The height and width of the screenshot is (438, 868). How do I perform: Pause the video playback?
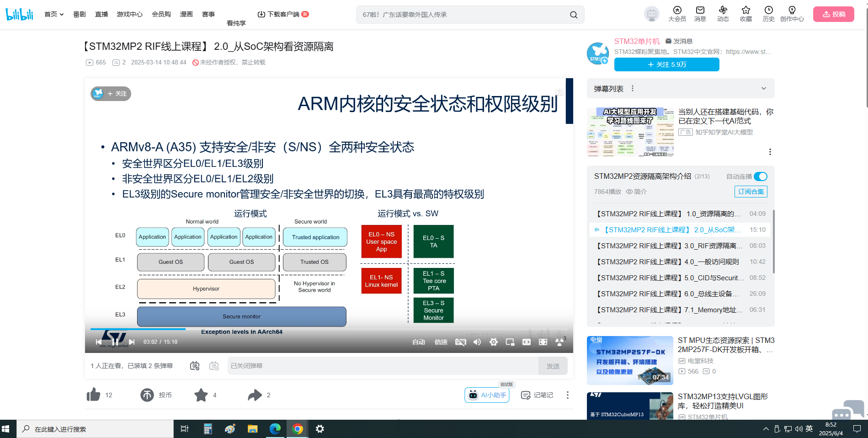point(115,342)
